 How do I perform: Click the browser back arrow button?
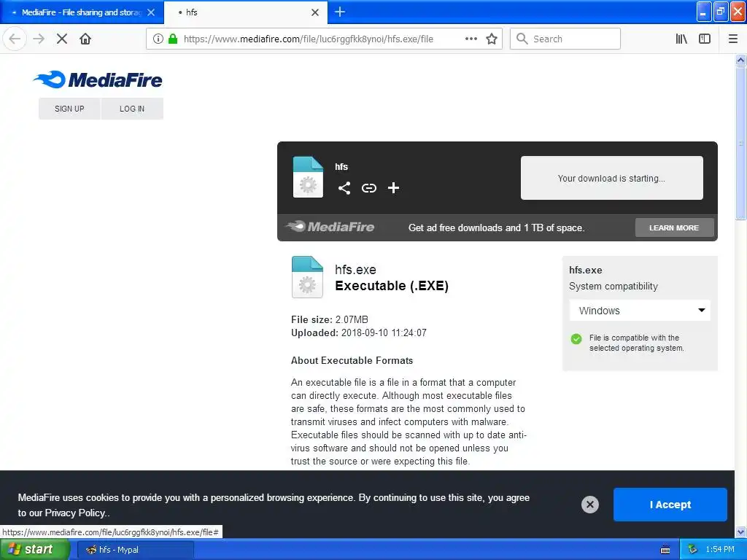click(15, 39)
